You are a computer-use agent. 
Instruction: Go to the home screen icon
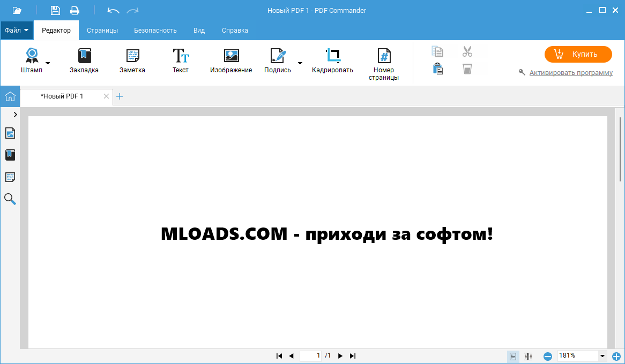pos(10,96)
